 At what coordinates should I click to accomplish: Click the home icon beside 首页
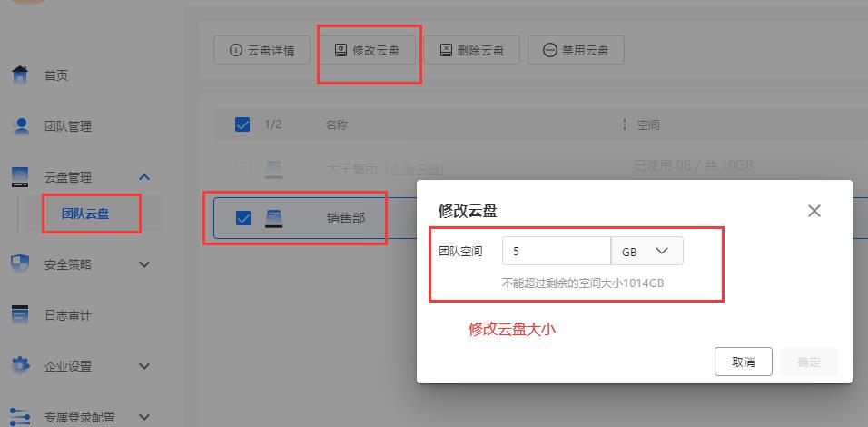20,74
